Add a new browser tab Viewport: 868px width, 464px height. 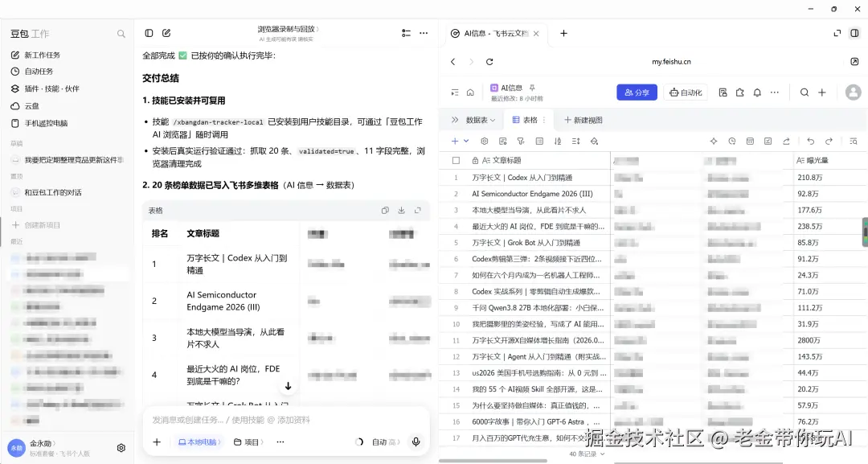(x=563, y=33)
